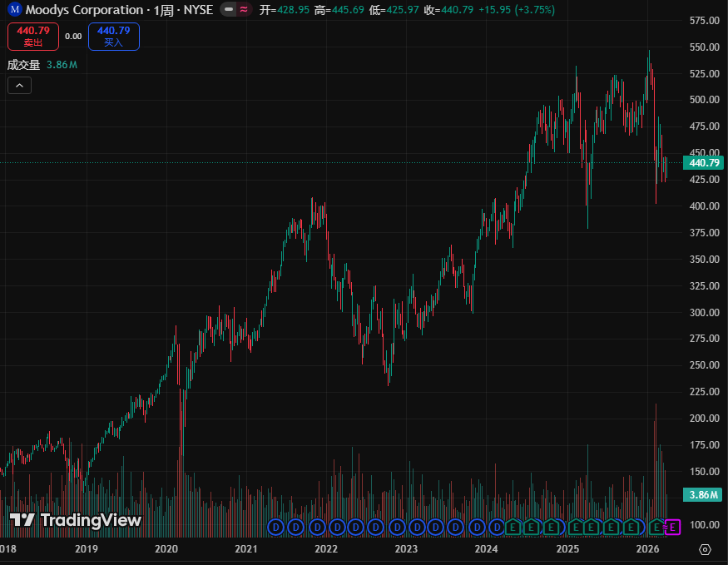
Task: Click the red 卖出 sell button
Action: coord(33,36)
